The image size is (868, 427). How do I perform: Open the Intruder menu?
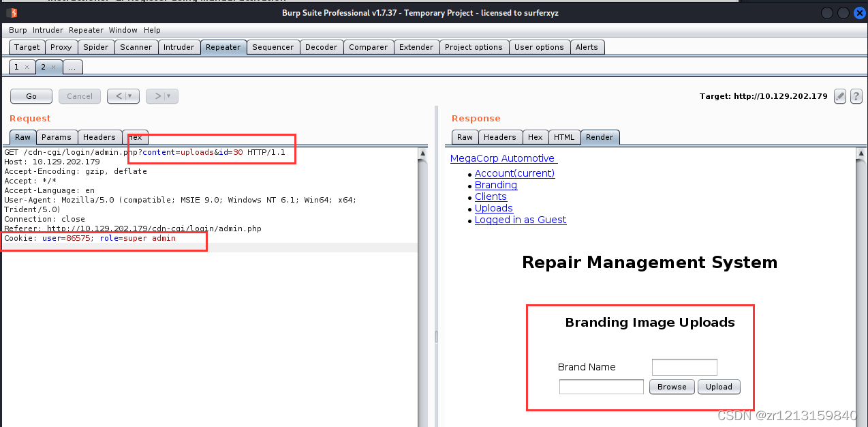click(x=48, y=30)
